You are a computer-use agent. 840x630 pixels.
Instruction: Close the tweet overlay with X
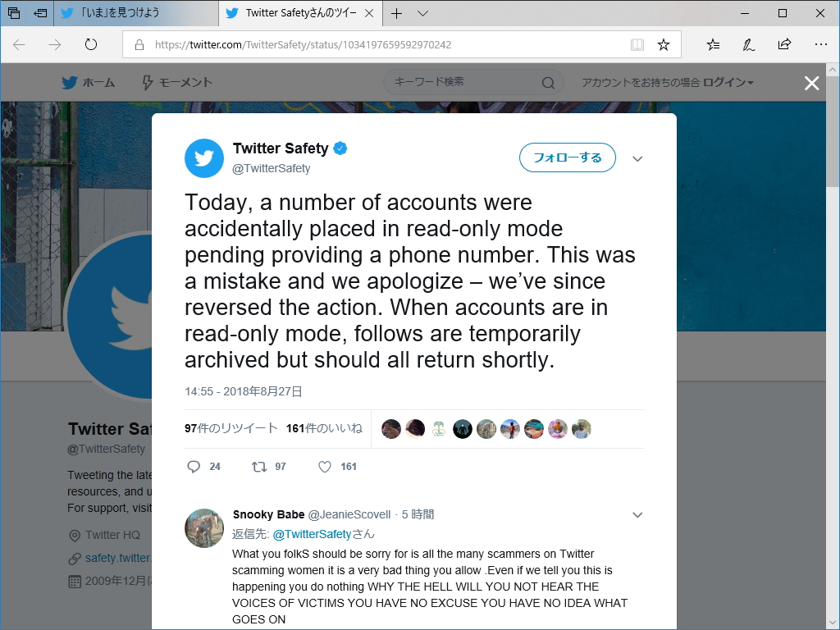click(x=811, y=83)
